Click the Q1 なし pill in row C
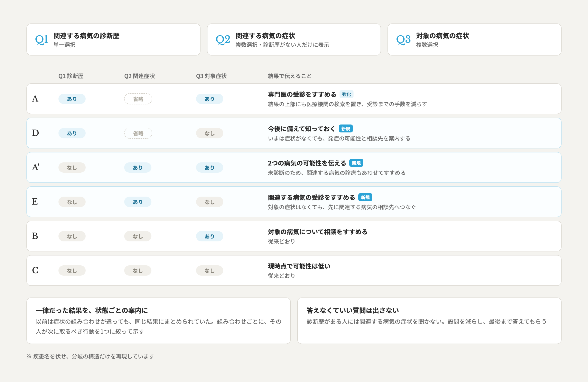588x382 pixels. [72, 270]
